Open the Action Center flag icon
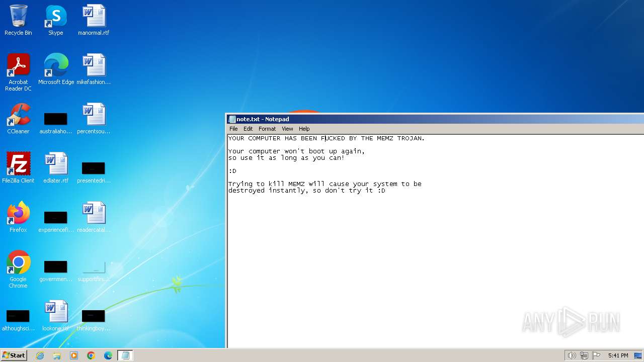 [x=596, y=355]
